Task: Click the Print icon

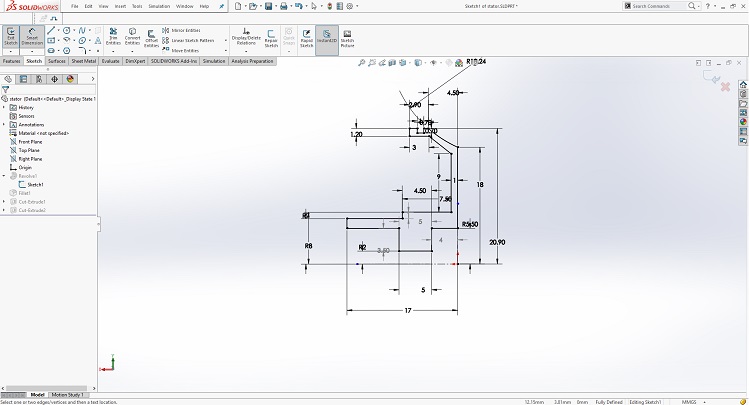Action: pos(284,6)
